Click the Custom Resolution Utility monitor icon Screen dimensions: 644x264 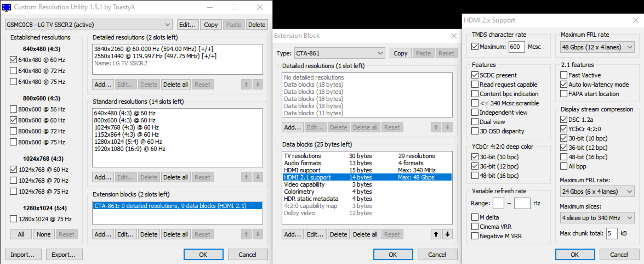pos(7,7)
